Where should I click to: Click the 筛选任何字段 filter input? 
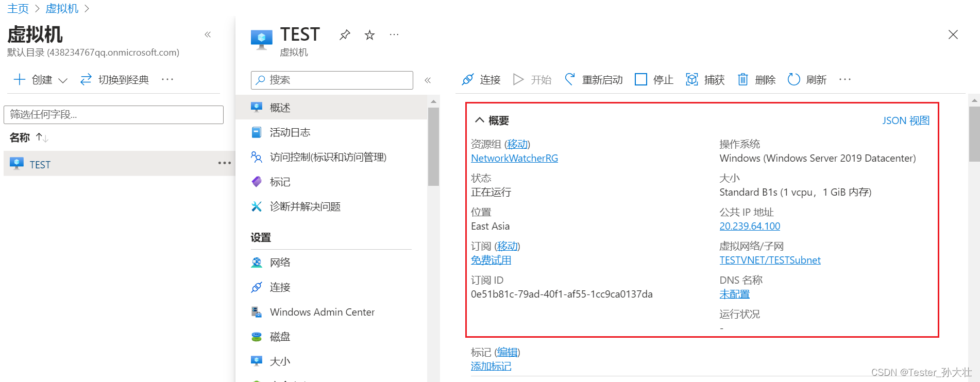pyautogui.click(x=113, y=114)
